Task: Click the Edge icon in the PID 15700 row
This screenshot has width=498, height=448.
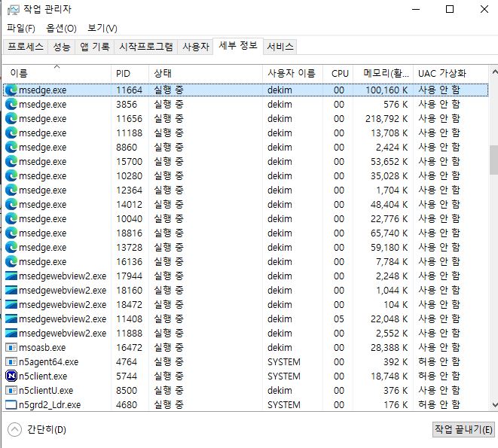Action: [11, 161]
